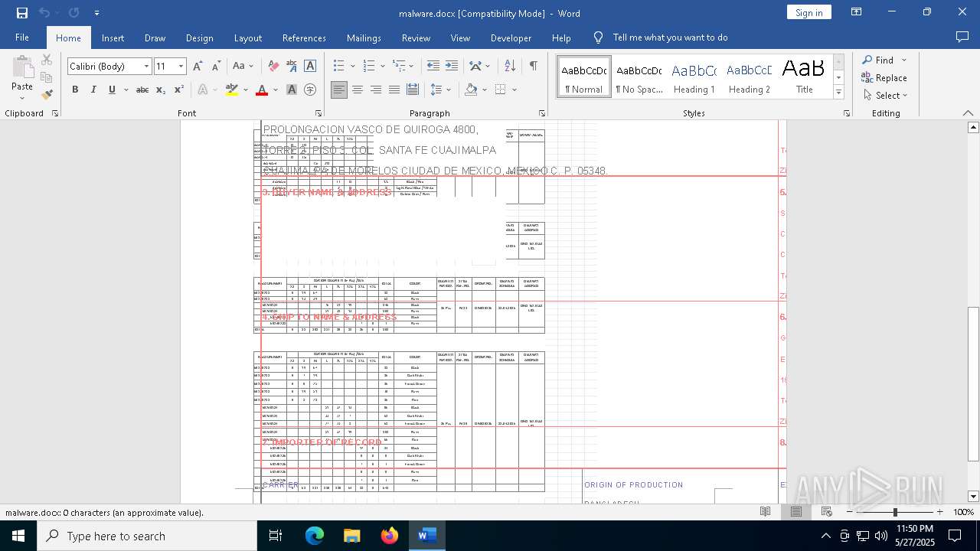The height and width of the screenshot is (551, 980).
Task: Click Justify alignment icon
Action: [x=394, y=90]
